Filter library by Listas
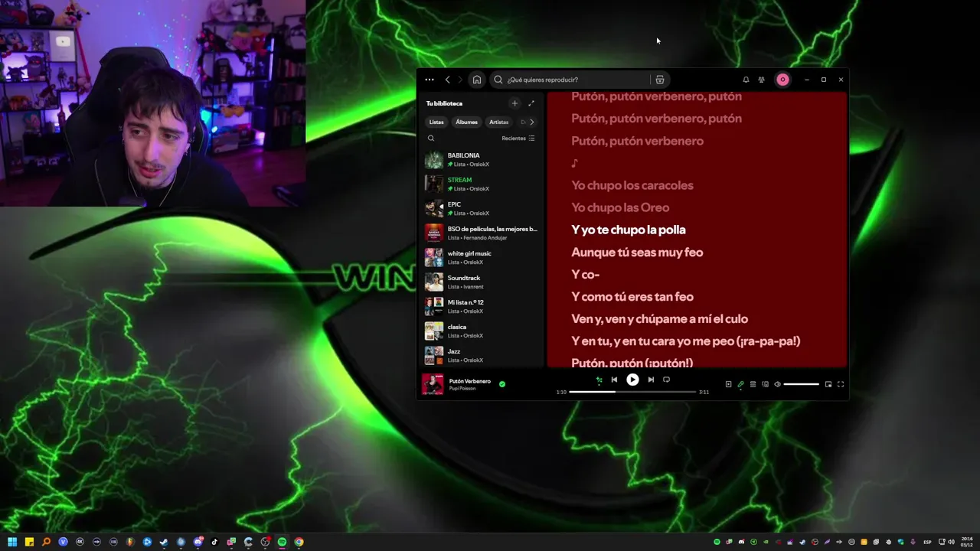 (436, 122)
